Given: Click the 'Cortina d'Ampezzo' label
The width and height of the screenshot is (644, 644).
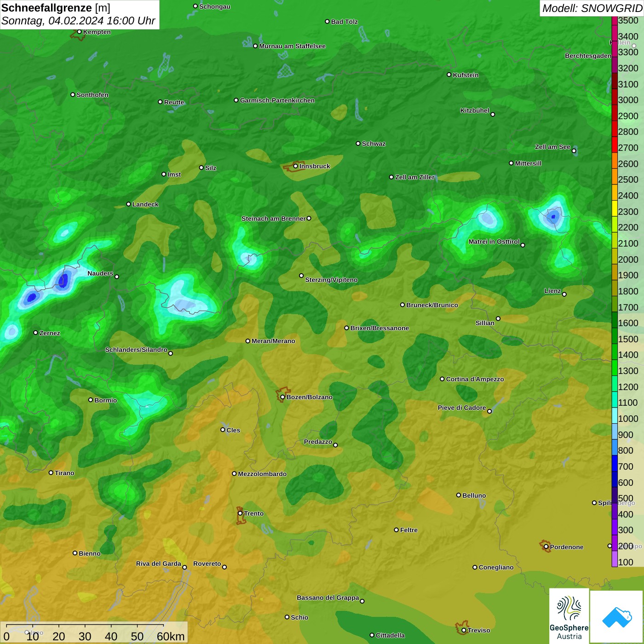Looking at the screenshot, I should coord(475,379).
